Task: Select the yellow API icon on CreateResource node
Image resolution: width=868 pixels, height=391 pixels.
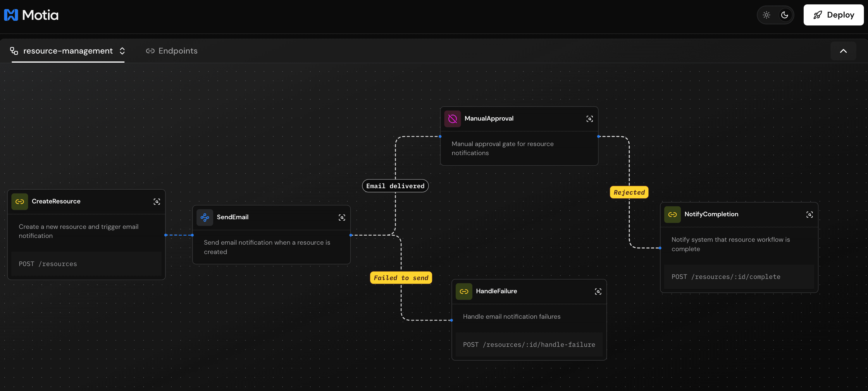Action: click(x=20, y=201)
